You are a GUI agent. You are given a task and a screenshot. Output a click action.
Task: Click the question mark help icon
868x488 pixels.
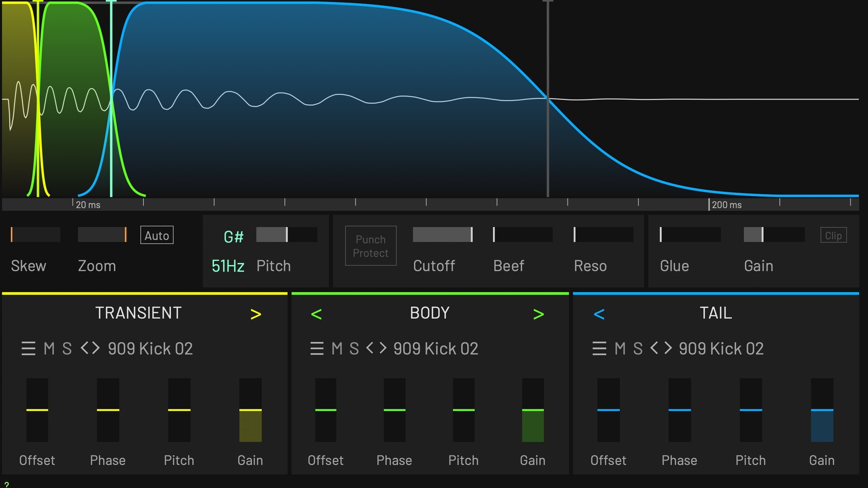coord(6,484)
